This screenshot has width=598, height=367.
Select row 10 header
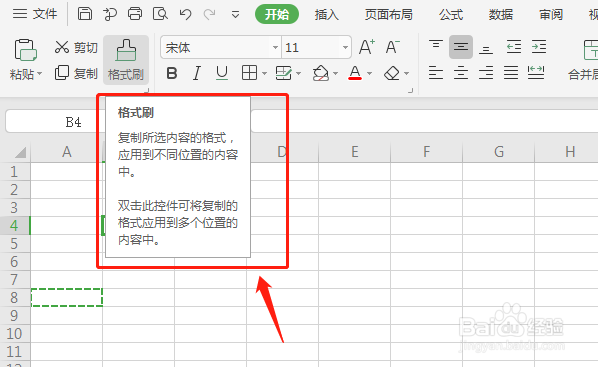(x=15, y=333)
